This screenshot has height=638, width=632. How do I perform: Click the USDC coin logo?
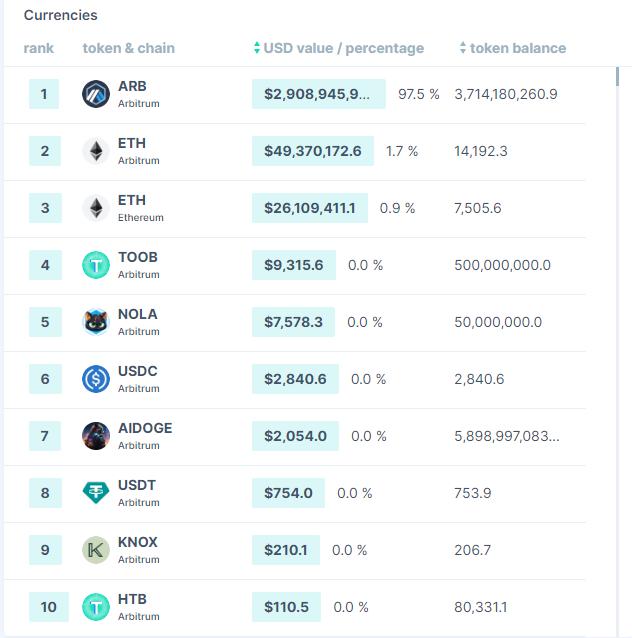pos(96,379)
